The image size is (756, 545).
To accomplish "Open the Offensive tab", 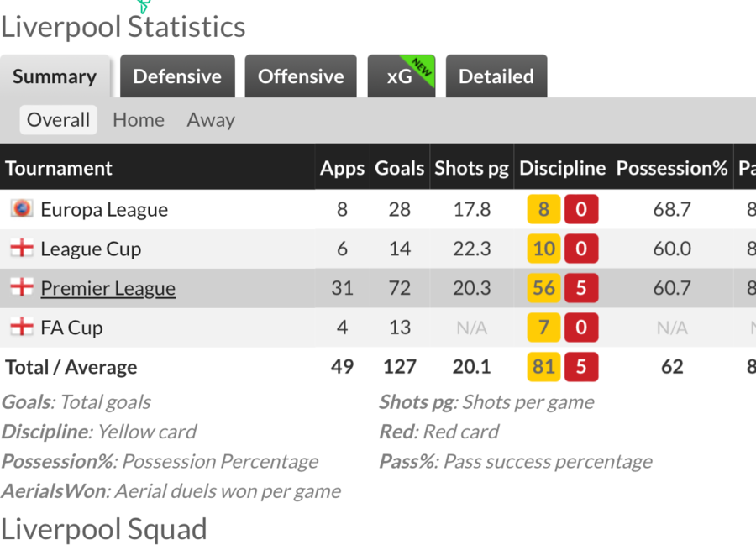I will pyautogui.click(x=301, y=76).
